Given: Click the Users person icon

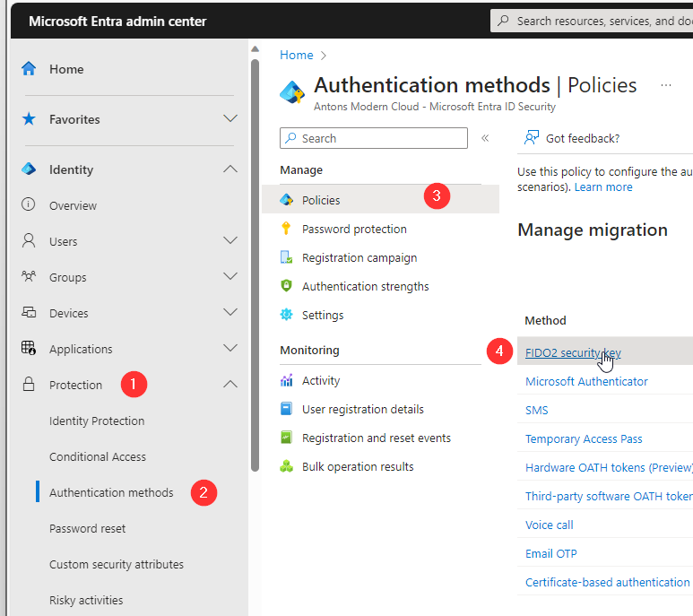Looking at the screenshot, I should 29,241.
